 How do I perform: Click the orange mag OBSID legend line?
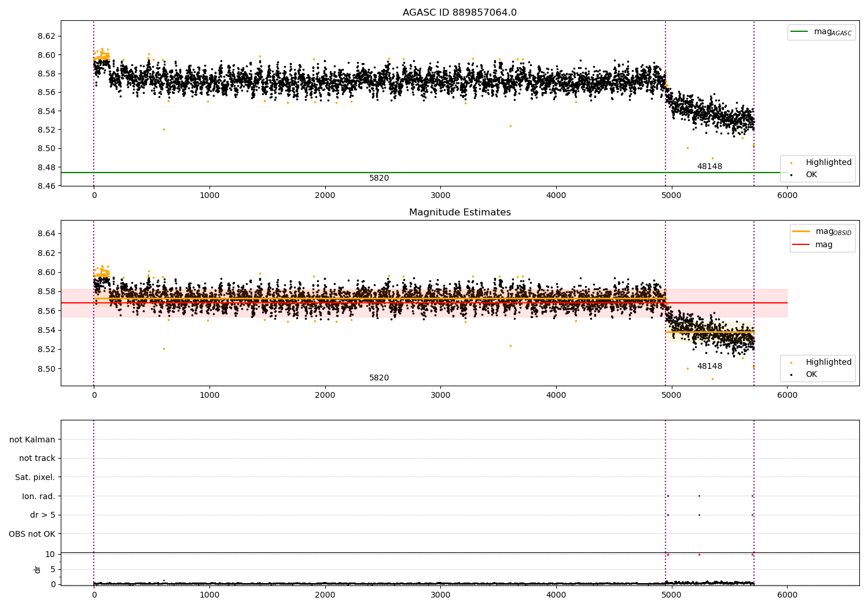point(802,232)
